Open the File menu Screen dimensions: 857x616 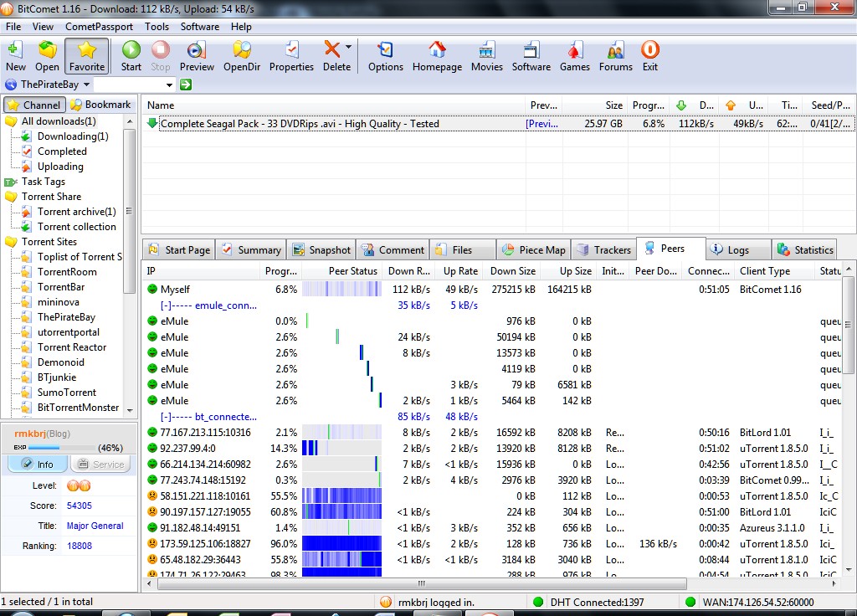(x=13, y=26)
